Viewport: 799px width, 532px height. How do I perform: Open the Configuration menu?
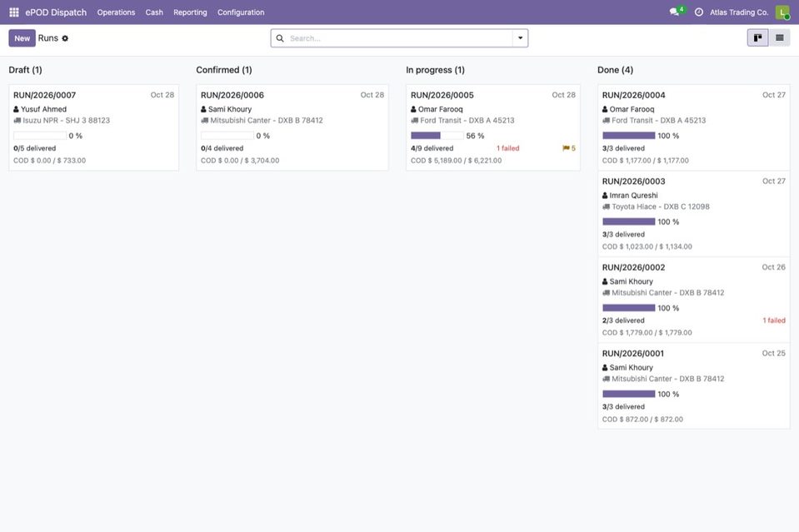[x=241, y=12]
